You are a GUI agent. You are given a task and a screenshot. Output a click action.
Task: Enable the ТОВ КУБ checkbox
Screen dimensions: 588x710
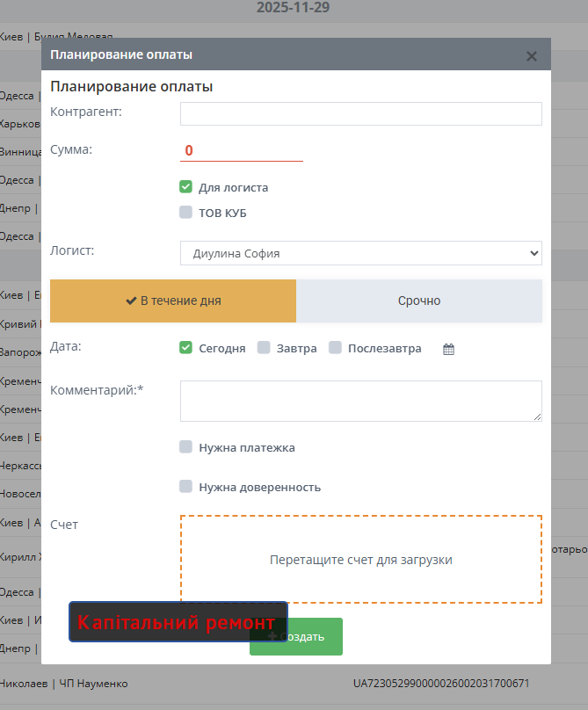pos(185,212)
